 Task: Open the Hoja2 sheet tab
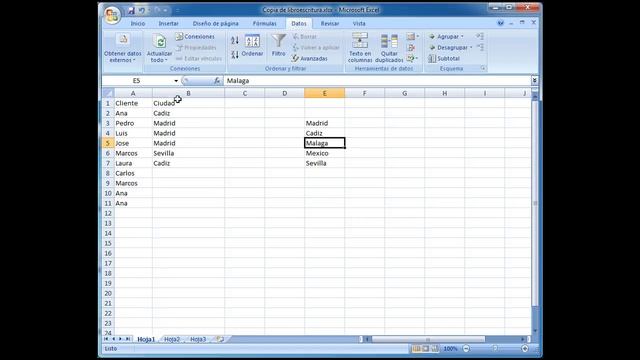172,339
